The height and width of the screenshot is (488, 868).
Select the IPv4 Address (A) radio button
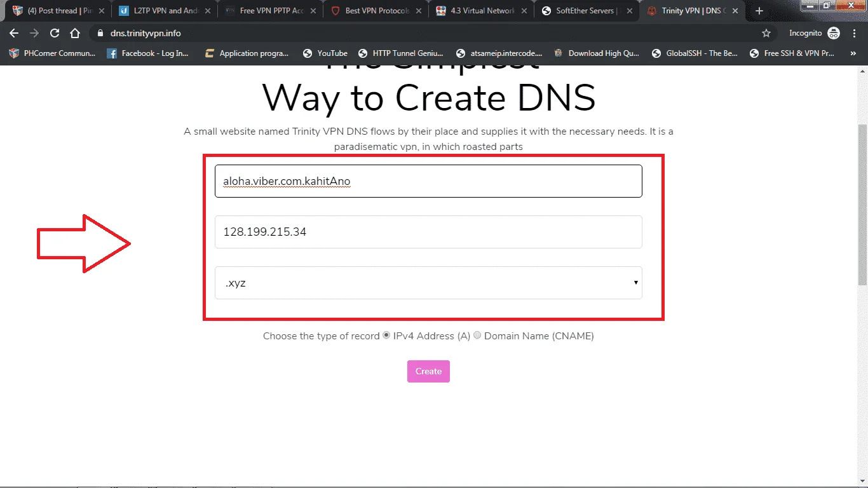tap(386, 335)
